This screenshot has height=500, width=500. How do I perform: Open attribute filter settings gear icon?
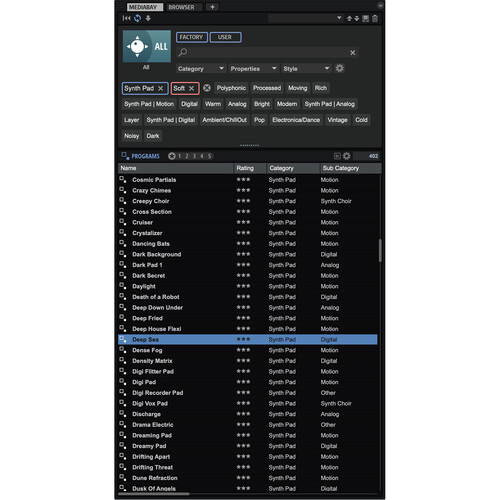pyautogui.click(x=339, y=68)
